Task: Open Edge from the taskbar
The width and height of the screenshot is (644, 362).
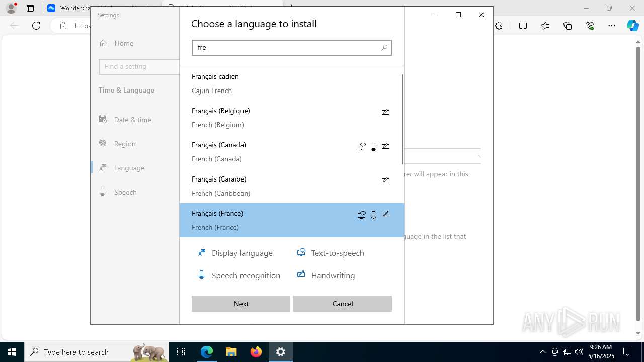Action: point(207,352)
